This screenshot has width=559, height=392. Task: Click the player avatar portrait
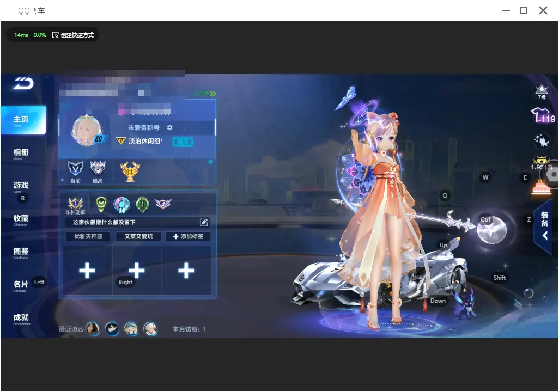point(87,132)
